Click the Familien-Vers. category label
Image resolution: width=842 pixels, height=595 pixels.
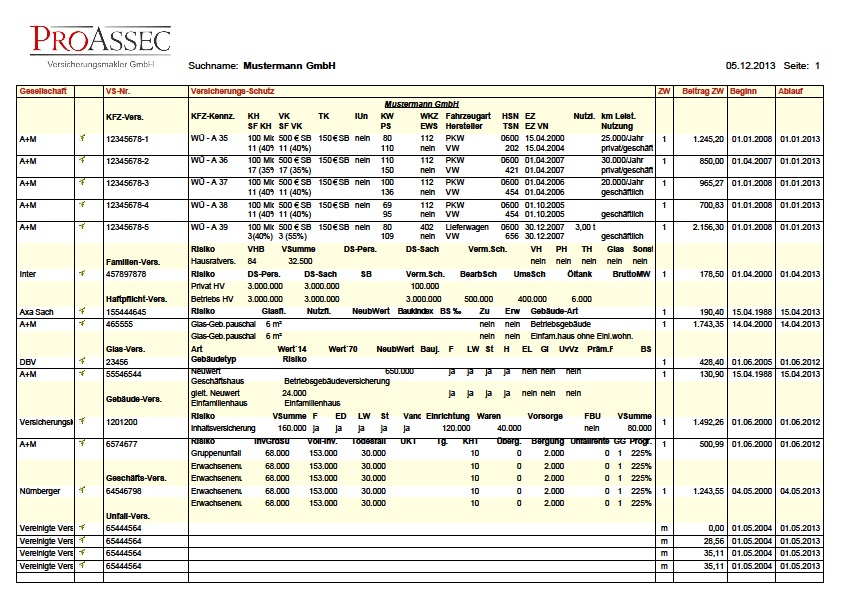133,262
